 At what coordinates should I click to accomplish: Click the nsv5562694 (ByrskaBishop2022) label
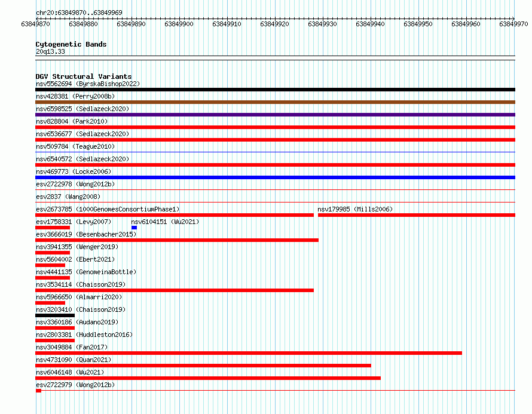[88, 84]
